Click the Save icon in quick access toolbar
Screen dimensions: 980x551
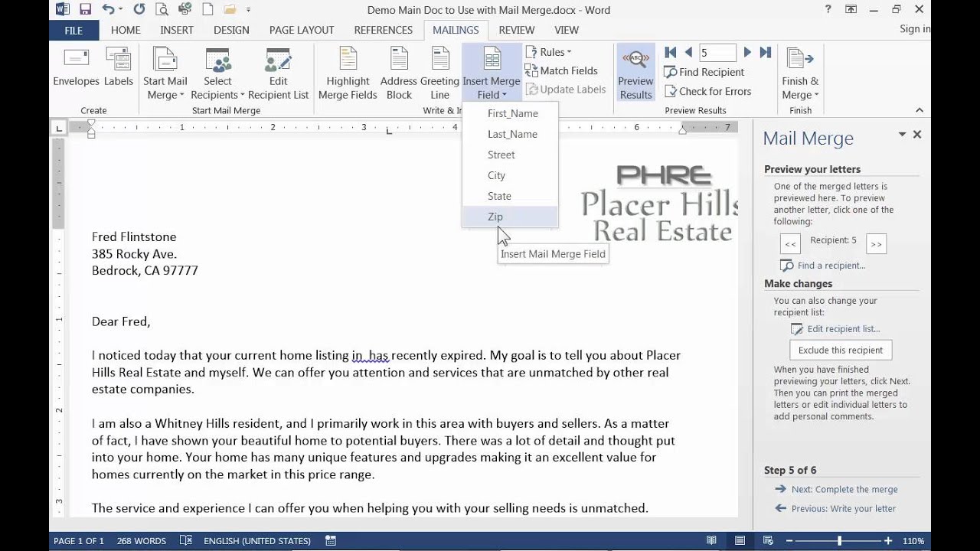coord(85,10)
